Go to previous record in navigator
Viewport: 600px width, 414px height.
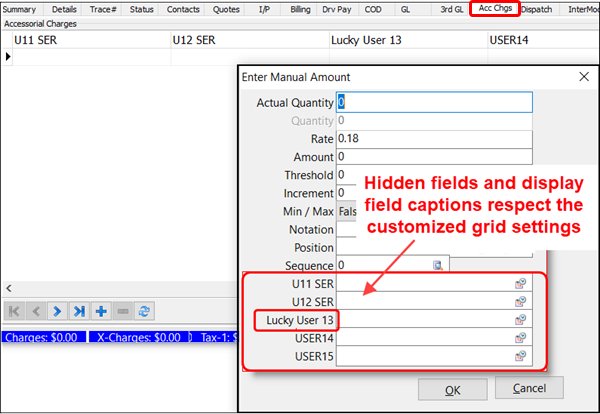tap(36, 311)
